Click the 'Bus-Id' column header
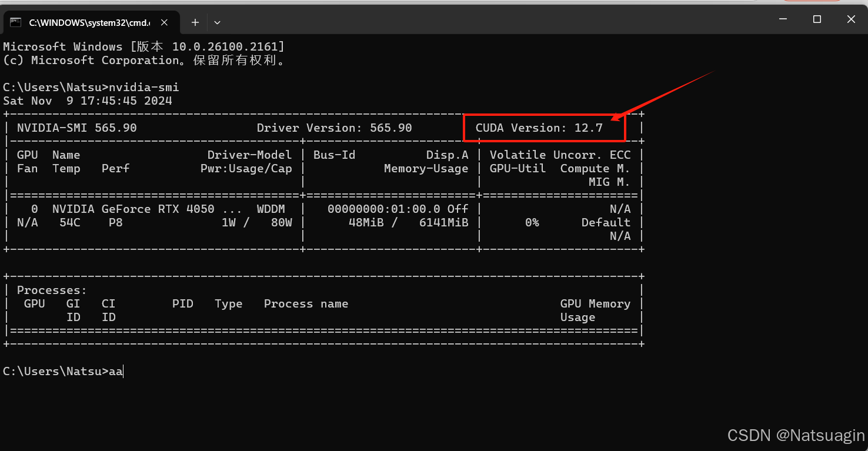868x451 pixels. (x=335, y=155)
